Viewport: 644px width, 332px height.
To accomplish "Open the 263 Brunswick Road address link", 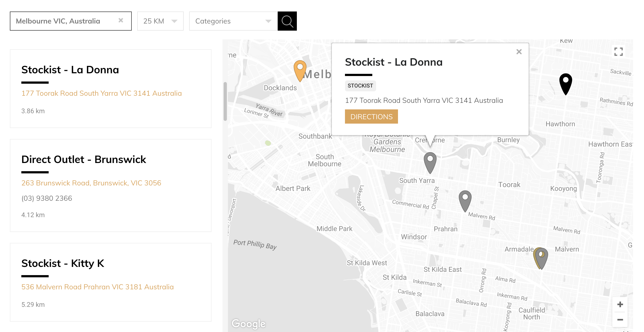I will click(x=91, y=183).
